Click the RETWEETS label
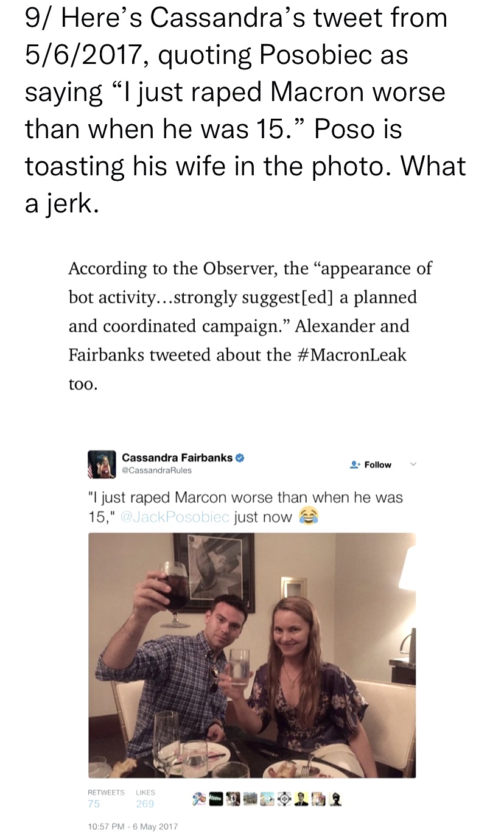 pyautogui.click(x=107, y=793)
